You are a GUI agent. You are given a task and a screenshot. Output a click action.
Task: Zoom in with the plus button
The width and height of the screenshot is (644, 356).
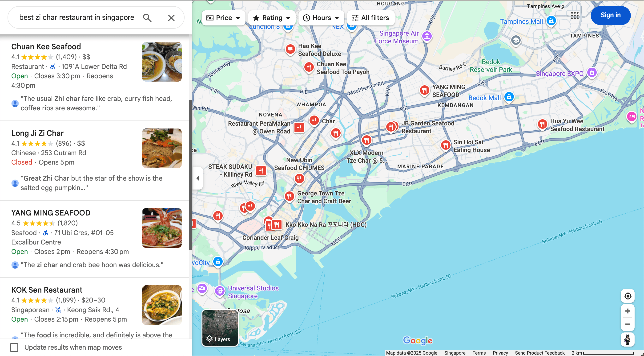click(628, 311)
